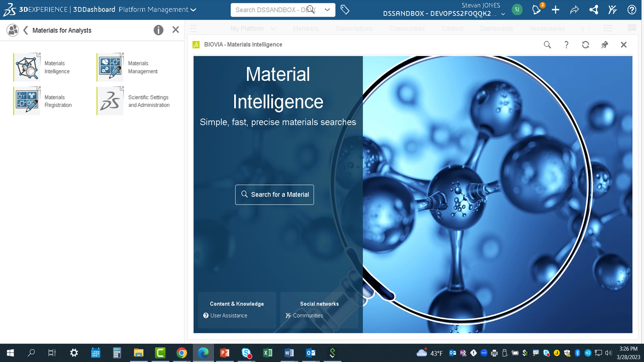Expand the DSSANDBOX - DEVOPSS2FOQQK2 platform selector
Screen dimensions: 644x362
[502, 14]
